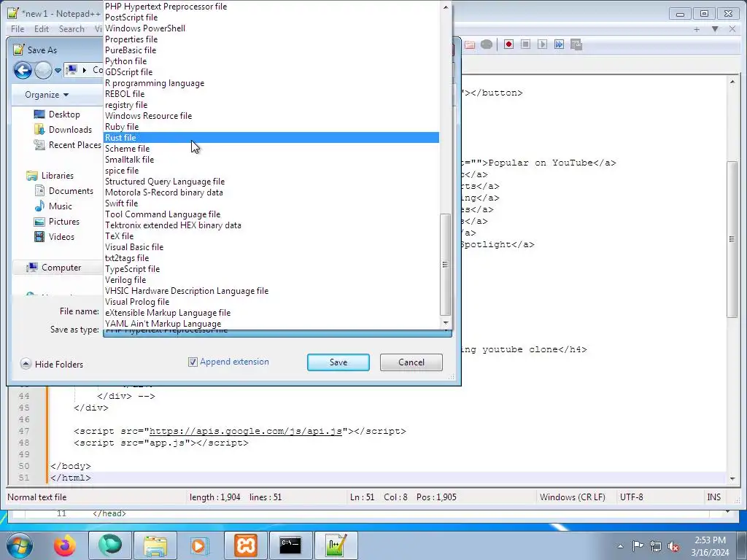Select Visual Basic file type
The image size is (747, 560).
coord(271,247)
